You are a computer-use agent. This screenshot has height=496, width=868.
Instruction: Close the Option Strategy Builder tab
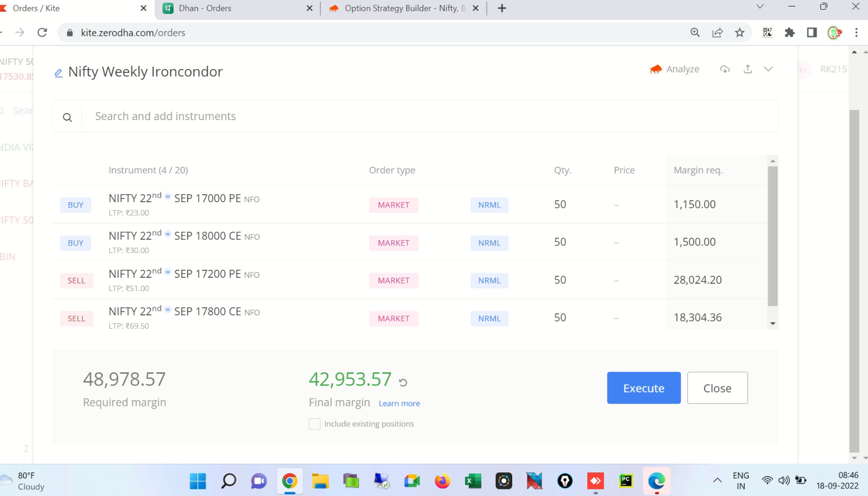click(x=475, y=8)
